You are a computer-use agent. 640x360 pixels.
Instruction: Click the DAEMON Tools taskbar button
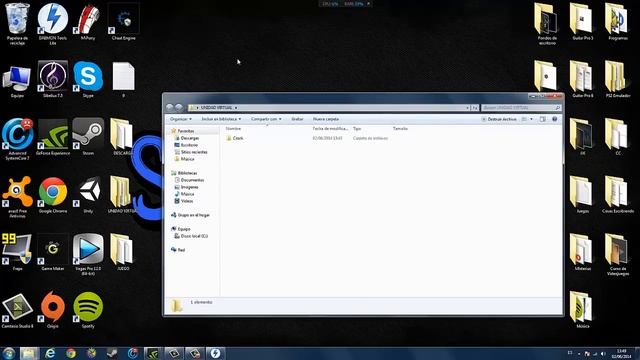(215, 353)
